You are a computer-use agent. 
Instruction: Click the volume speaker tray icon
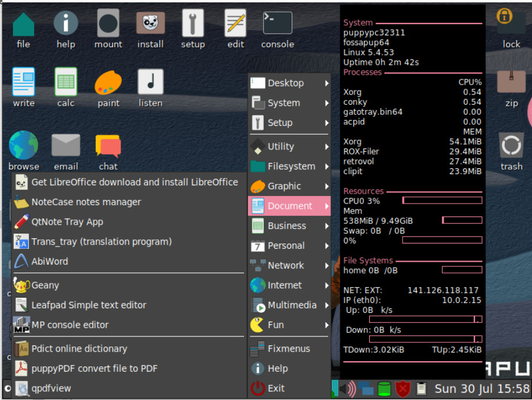[348, 389]
